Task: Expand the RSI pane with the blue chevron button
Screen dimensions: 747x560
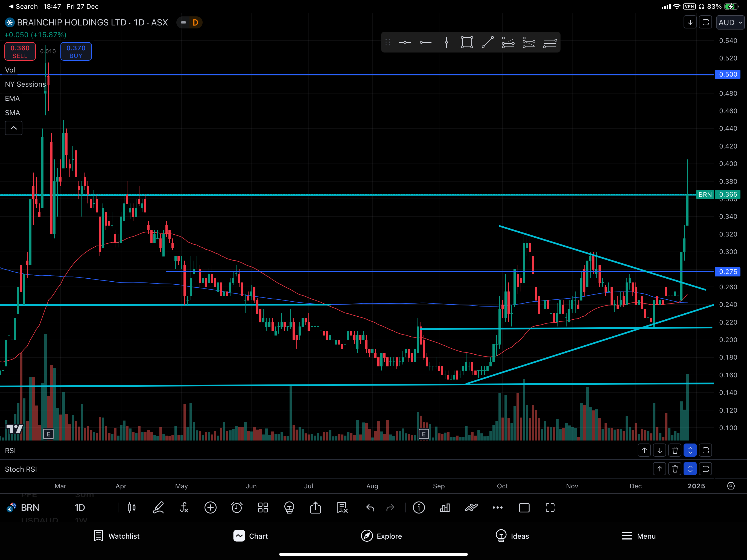Action: [x=690, y=450]
